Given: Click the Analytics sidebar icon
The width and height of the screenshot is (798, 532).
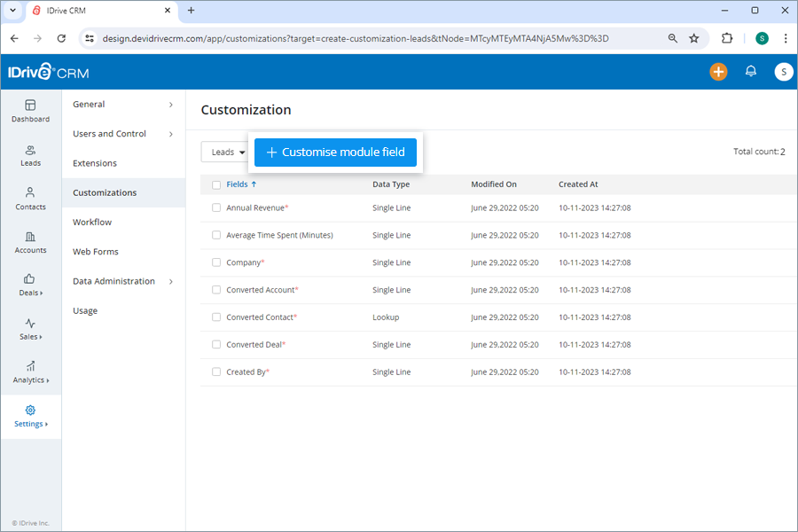Looking at the screenshot, I should click(30, 372).
